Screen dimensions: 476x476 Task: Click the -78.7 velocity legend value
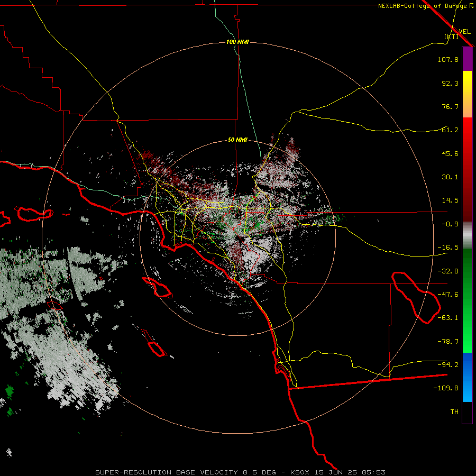pyautogui.click(x=448, y=342)
